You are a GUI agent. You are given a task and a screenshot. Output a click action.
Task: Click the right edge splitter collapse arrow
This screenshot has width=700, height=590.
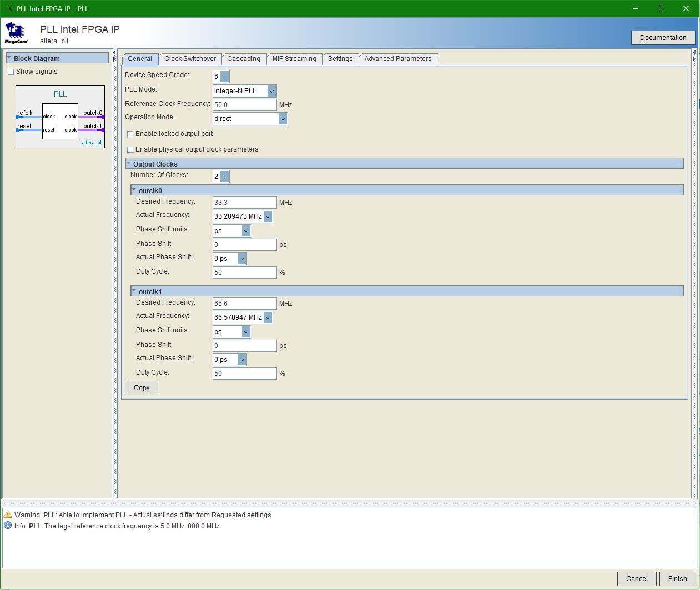(694, 53)
